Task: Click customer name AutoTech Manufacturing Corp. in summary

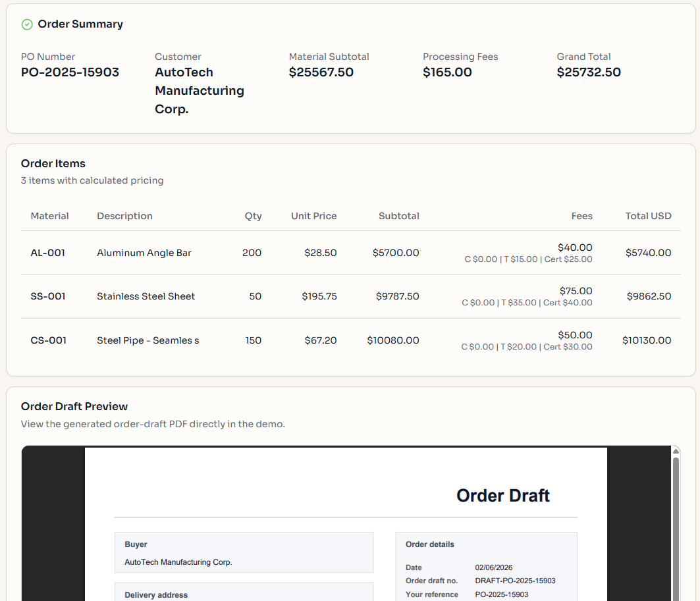Action: coord(200,91)
